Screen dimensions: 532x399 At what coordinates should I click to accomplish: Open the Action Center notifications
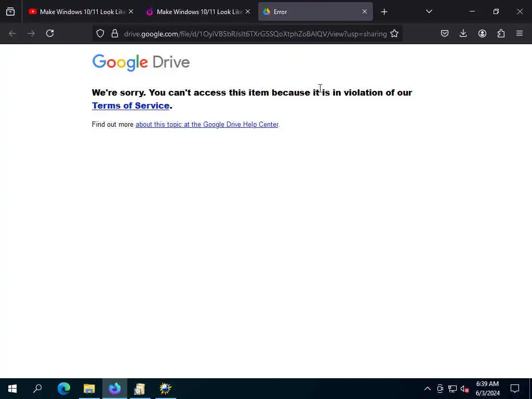tap(515, 389)
